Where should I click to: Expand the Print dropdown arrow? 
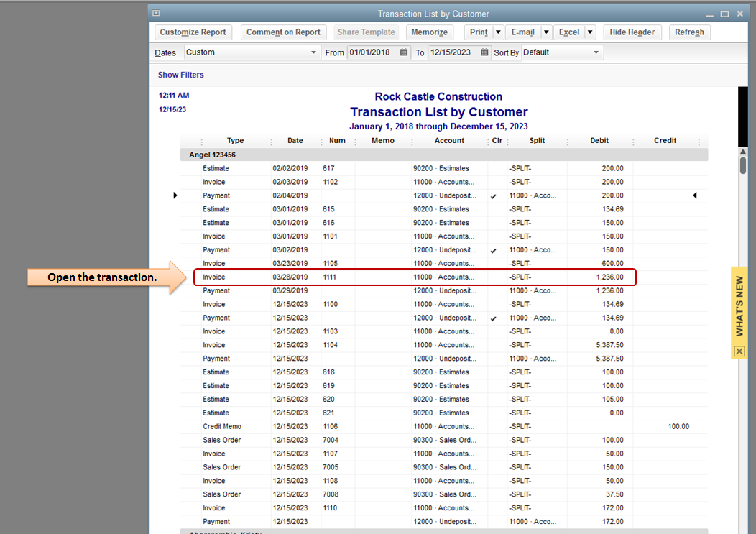498,32
